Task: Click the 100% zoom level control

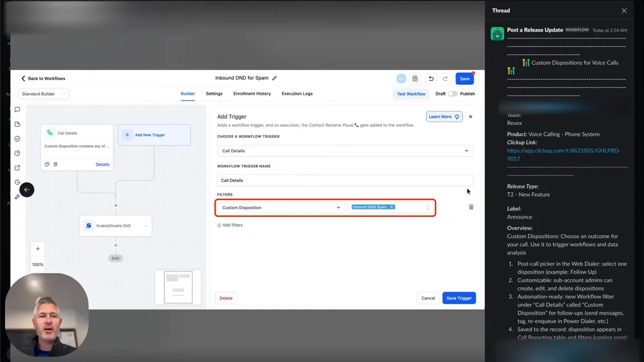Action: click(38, 264)
